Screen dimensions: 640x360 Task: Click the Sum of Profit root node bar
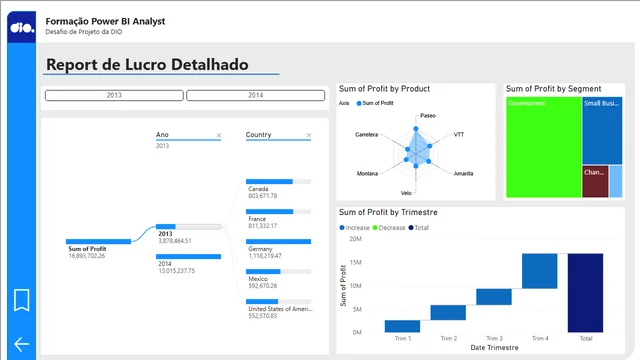click(x=98, y=242)
